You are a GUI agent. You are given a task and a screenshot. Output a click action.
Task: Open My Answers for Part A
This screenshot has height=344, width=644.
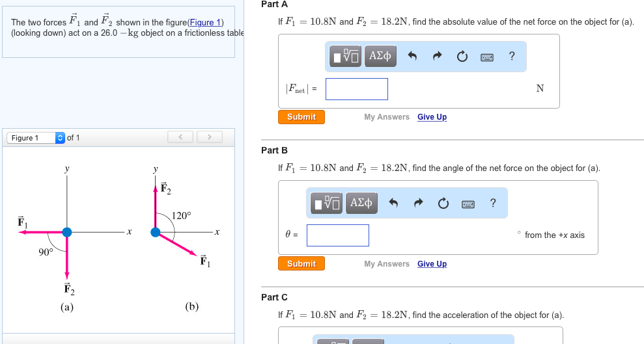click(387, 117)
